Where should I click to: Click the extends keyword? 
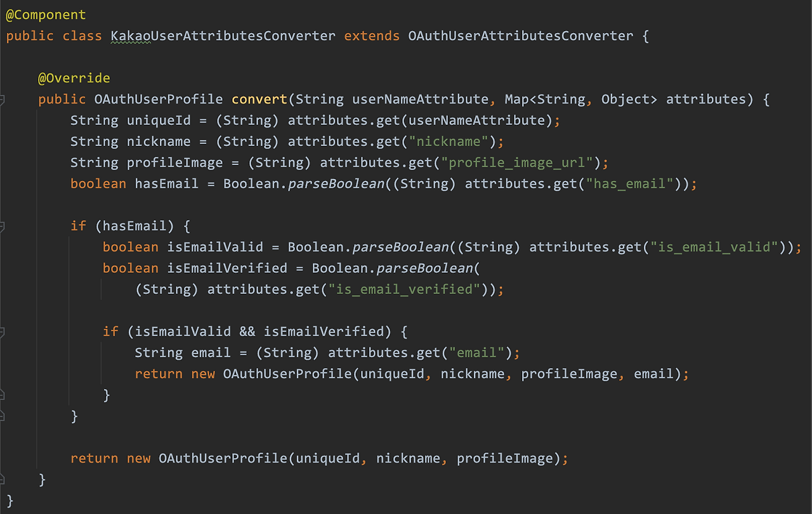tap(372, 36)
